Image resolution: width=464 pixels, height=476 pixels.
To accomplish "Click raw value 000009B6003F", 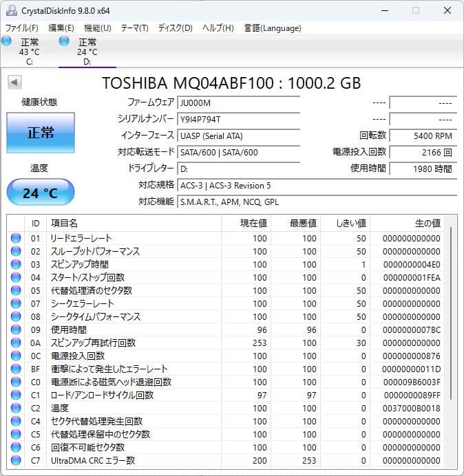I will (x=412, y=382).
